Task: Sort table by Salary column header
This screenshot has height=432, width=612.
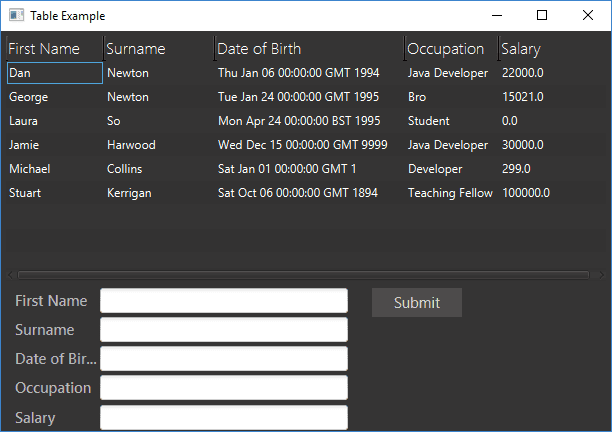Action: point(520,49)
